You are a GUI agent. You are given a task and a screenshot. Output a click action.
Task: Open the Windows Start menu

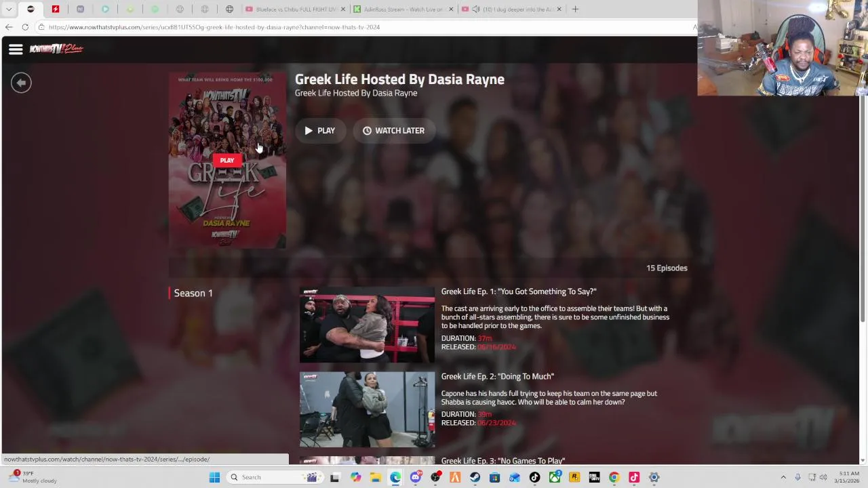[214, 477]
